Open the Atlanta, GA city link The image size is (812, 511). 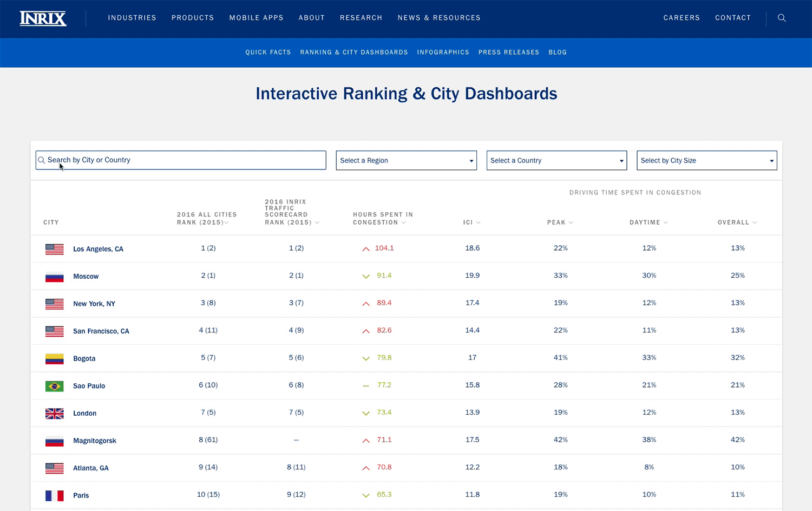[x=91, y=468]
